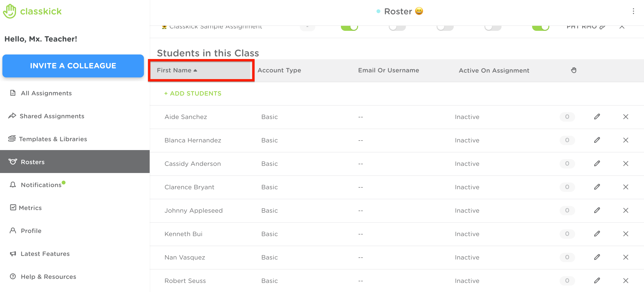Viewport: 644px width, 292px height.
Task: Sort by Account Type column header
Action: 279,70
